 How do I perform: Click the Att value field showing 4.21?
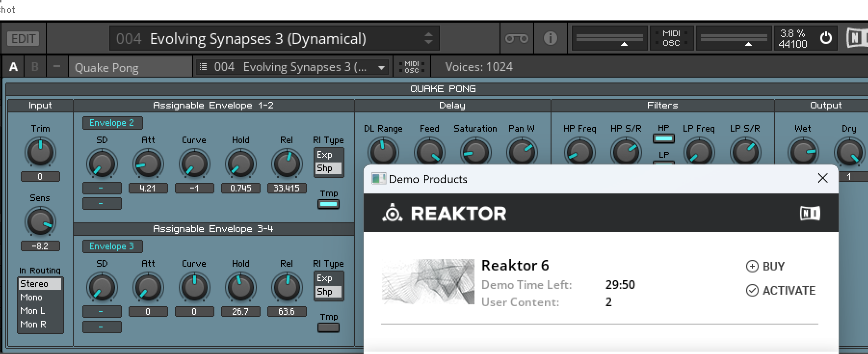tap(148, 188)
